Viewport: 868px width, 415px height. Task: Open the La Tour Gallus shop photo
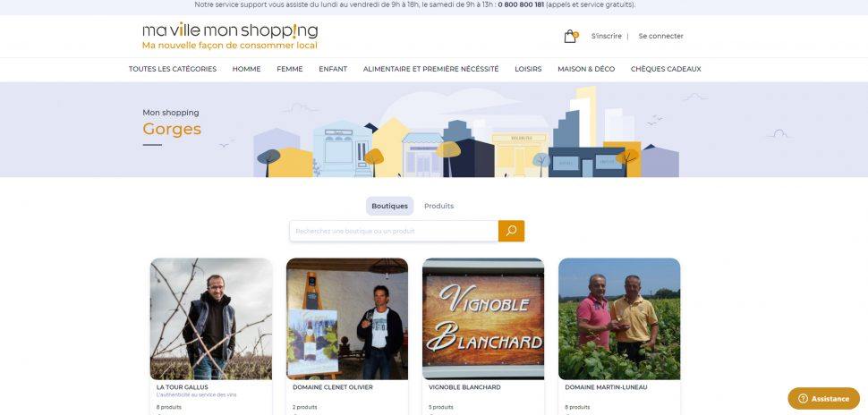[x=211, y=318]
